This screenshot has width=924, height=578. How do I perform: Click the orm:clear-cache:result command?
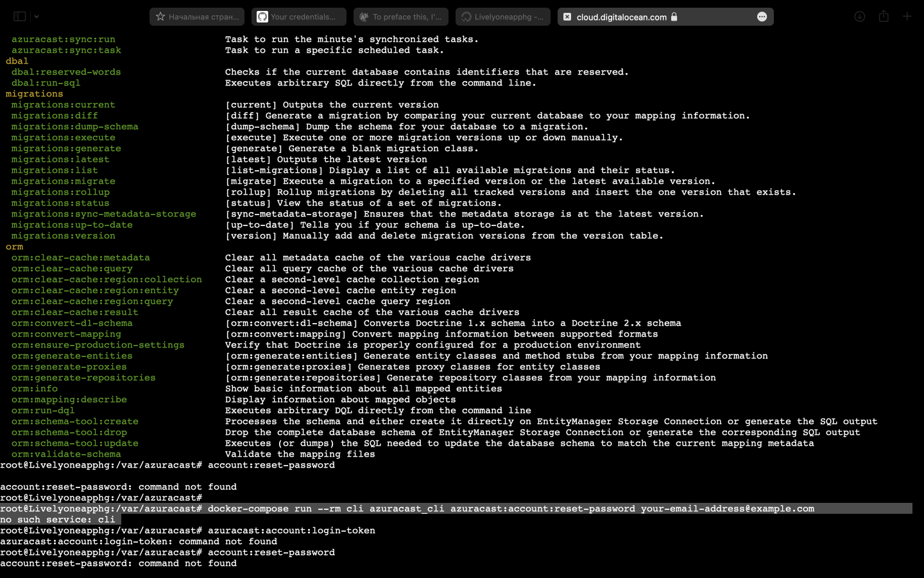tap(75, 312)
